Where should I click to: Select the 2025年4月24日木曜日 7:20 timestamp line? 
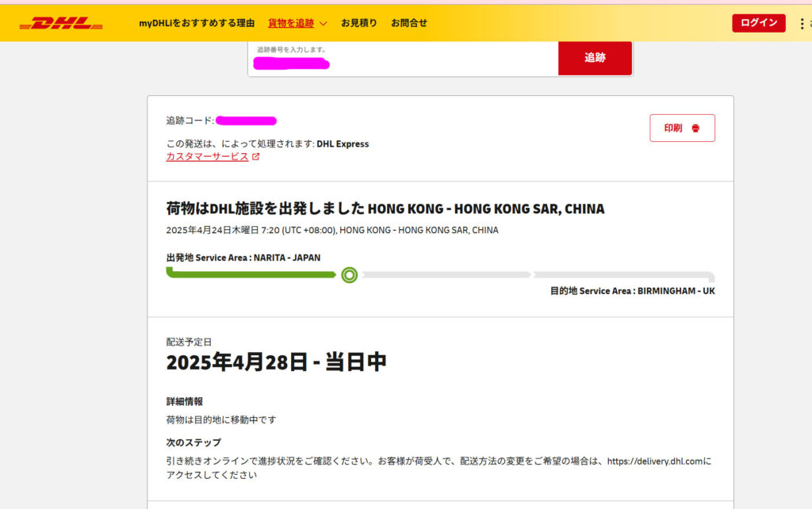point(332,230)
